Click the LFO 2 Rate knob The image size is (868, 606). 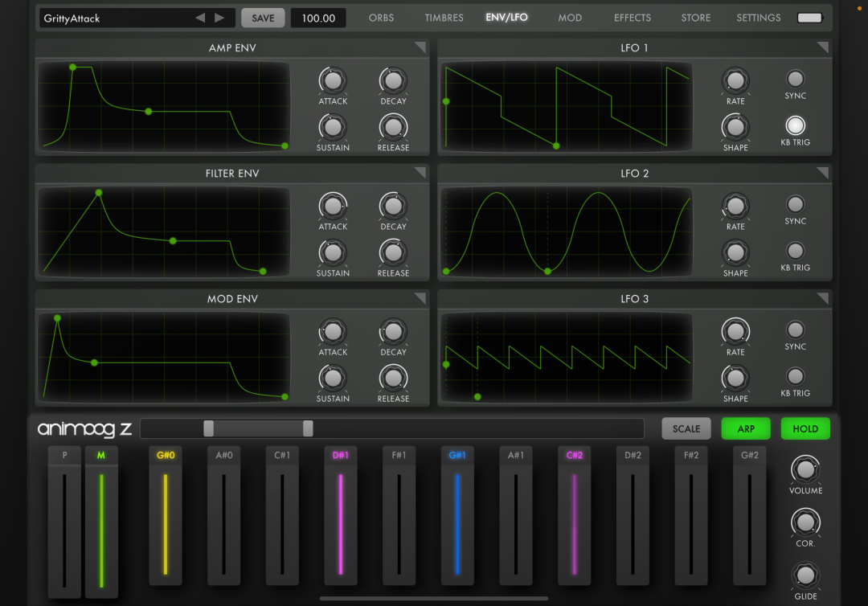735,207
